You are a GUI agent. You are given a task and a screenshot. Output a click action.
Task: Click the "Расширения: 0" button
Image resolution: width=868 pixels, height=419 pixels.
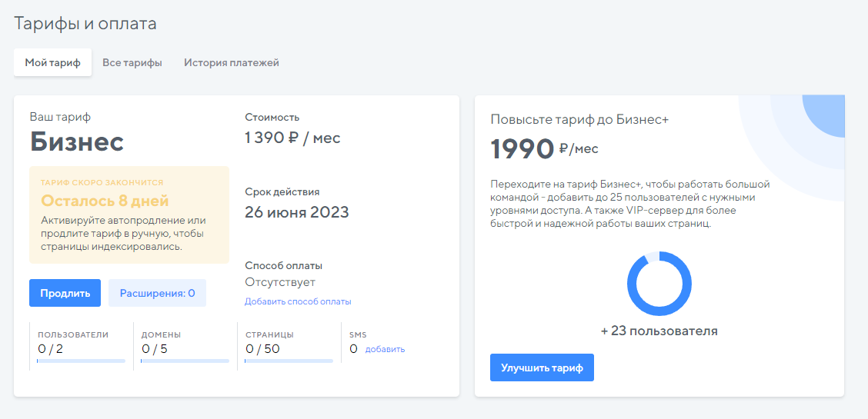(x=157, y=293)
